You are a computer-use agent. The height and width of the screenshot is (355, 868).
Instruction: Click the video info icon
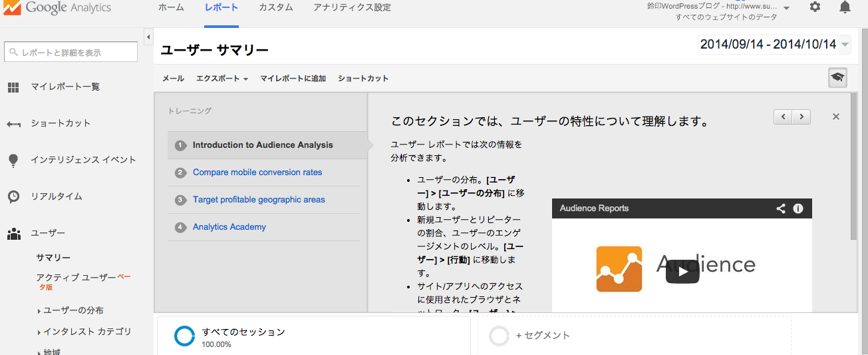point(798,208)
